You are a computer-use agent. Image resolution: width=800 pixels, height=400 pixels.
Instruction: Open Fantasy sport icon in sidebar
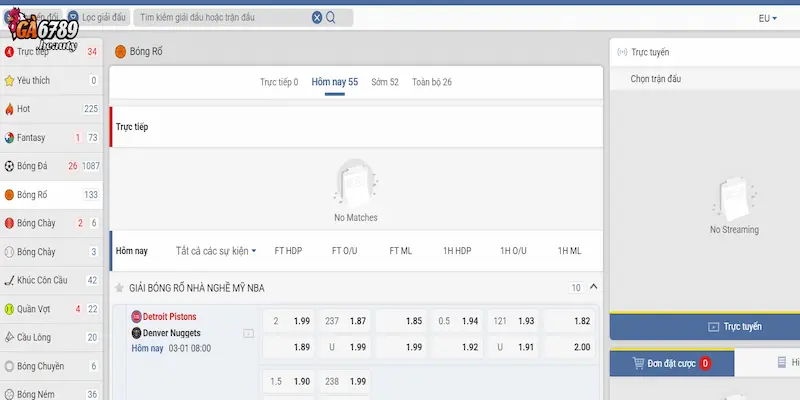[9, 138]
